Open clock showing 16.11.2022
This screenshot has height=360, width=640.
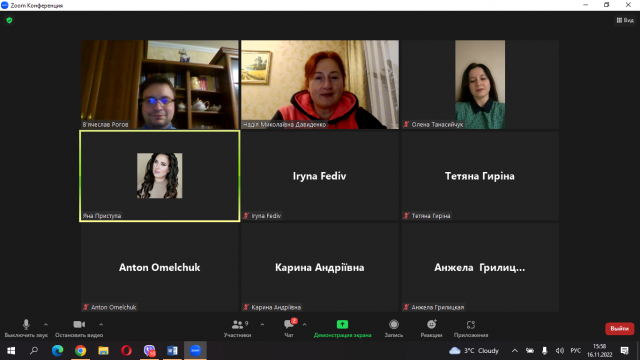click(x=600, y=351)
